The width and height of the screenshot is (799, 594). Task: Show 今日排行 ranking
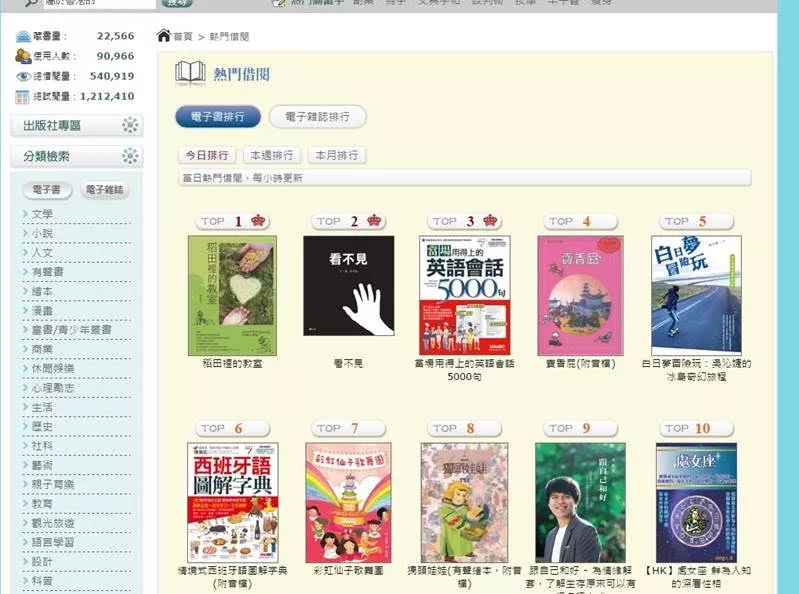tap(207, 155)
